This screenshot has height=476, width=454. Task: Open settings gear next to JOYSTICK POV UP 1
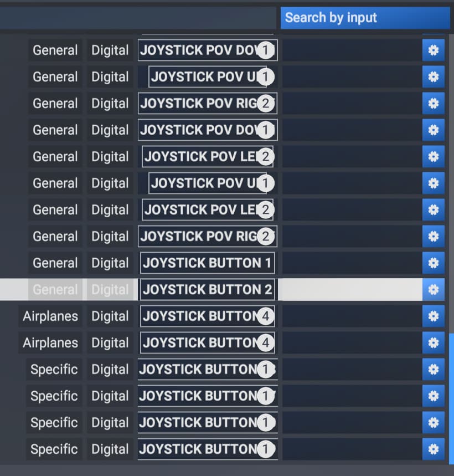coord(434,76)
